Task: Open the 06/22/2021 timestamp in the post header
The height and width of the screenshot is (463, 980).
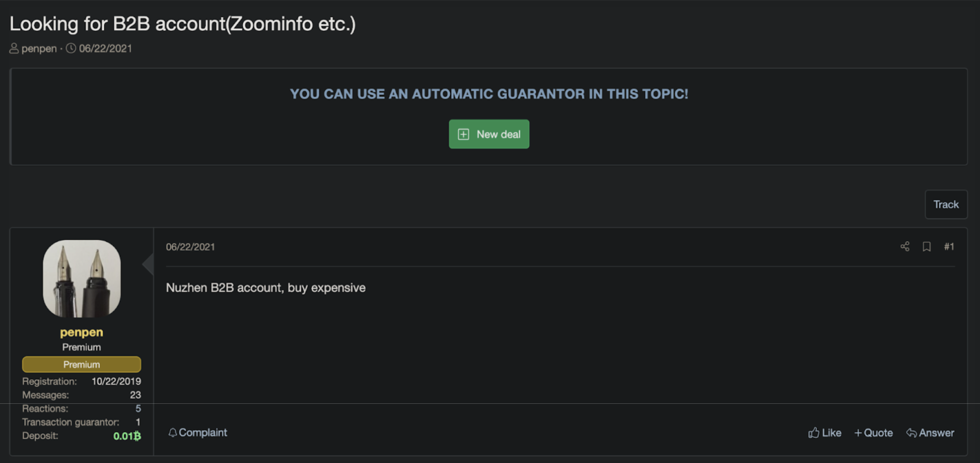Action: [x=190, y=247]
